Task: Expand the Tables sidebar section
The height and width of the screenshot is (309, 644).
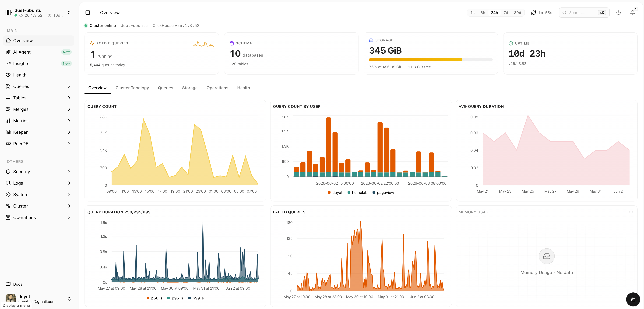Action: tap(69, 98)
